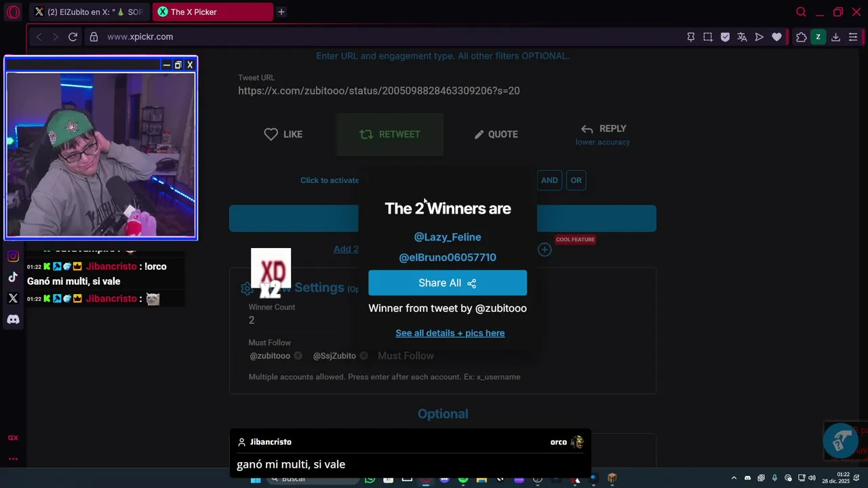Open Discord in the Opera sidebar
868x488 pixels.
tap(13, 319)
